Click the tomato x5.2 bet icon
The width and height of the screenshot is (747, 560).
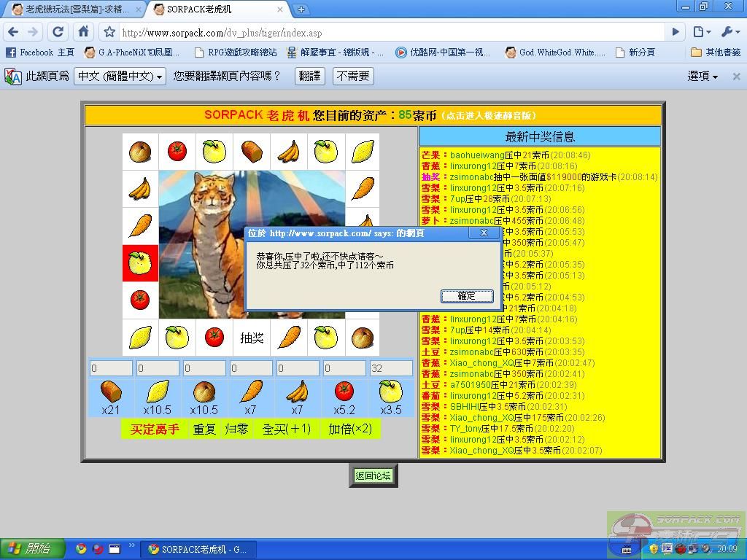click(344, 392)
